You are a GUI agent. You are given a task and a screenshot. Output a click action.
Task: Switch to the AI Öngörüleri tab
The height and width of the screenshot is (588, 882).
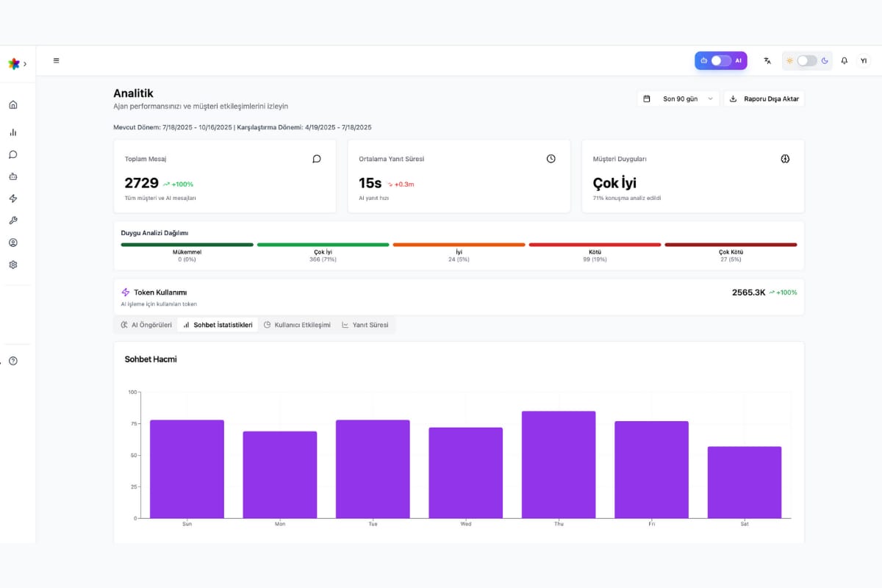(146, 324)
